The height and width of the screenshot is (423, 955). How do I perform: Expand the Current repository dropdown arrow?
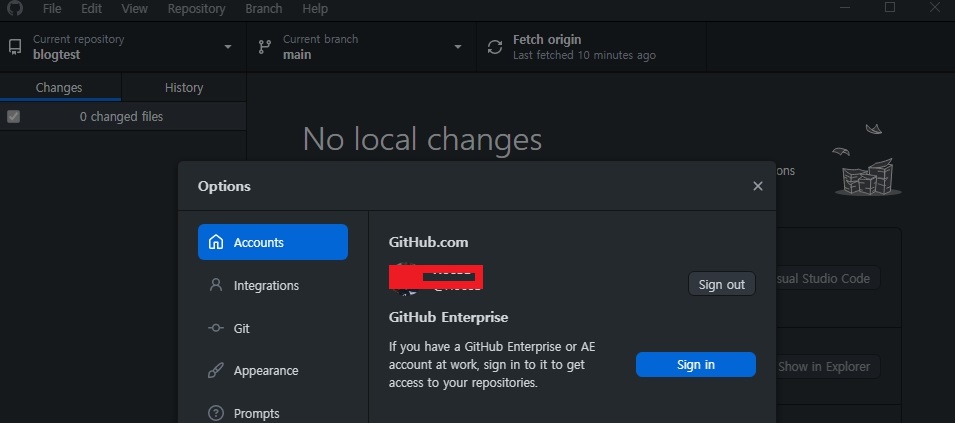pyautogui.click(x=228, y=47)
